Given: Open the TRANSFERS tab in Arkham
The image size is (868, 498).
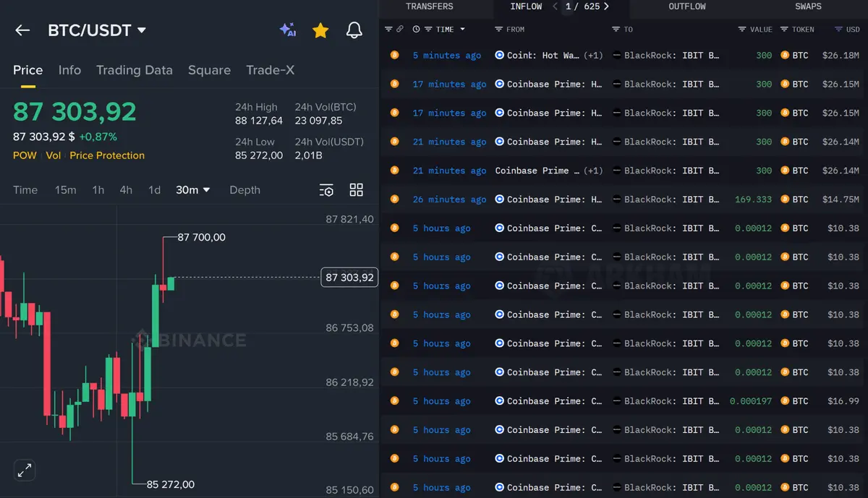Looking at the screenshot, I should 430,7.
